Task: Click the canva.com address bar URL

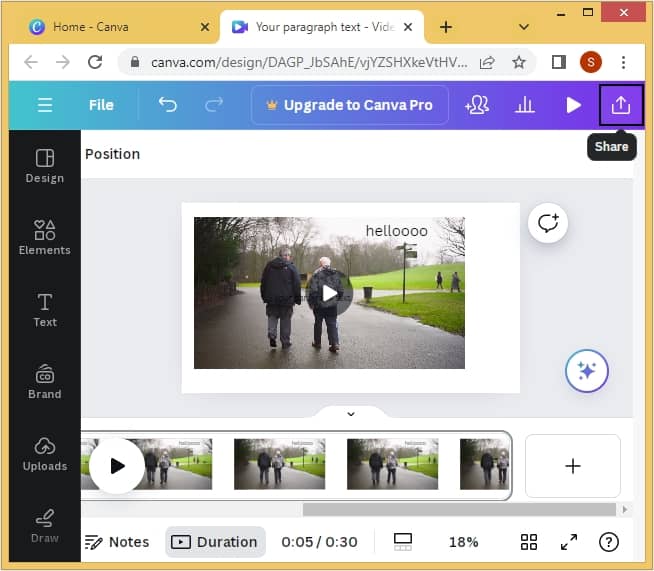Action: (309, 63)
